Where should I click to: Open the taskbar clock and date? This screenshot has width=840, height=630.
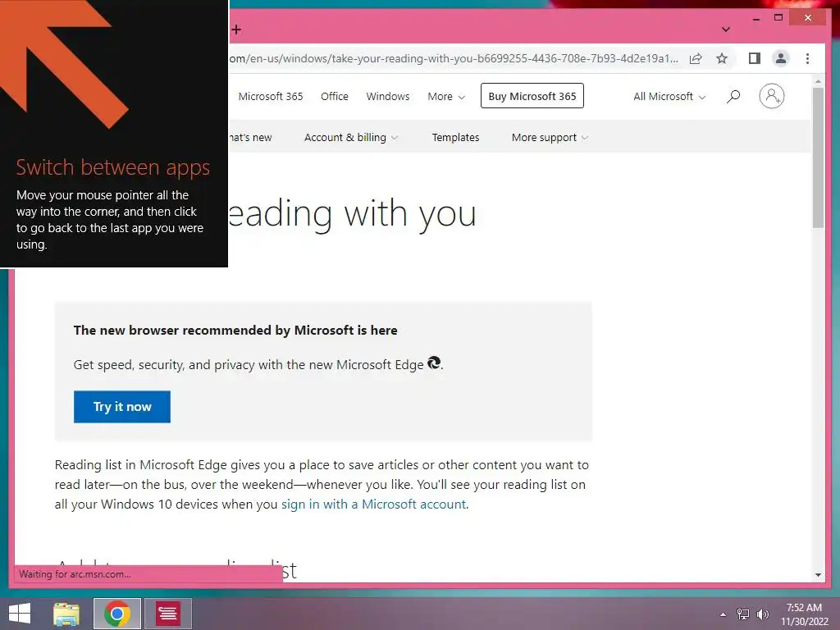804,614
